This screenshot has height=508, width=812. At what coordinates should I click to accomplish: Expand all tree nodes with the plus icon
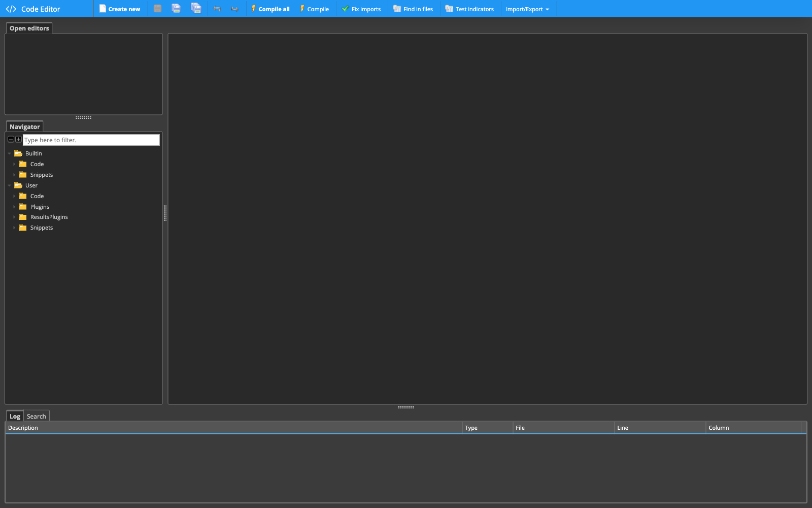point(18,139)
